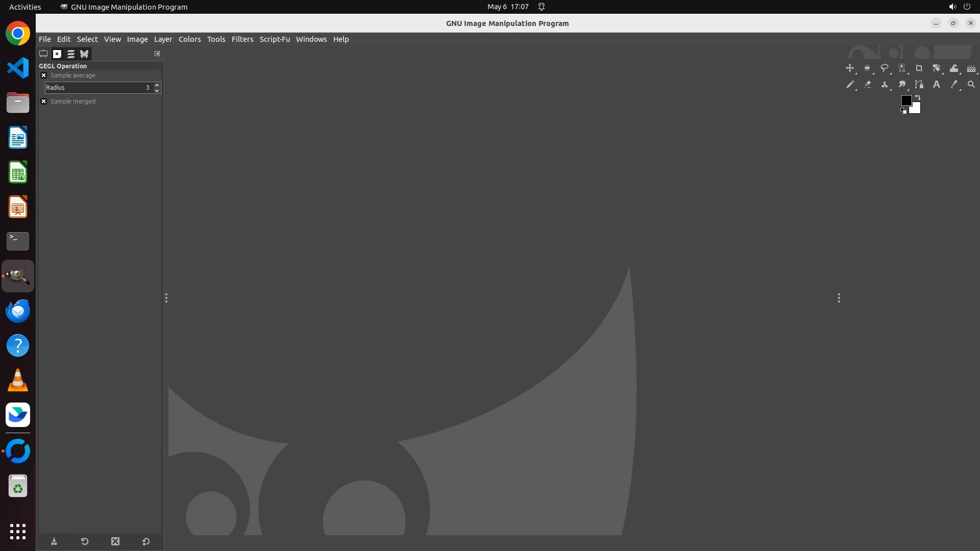Select the Pencil tool
Viewport: 980px width, 551px height.
[849, 85]
